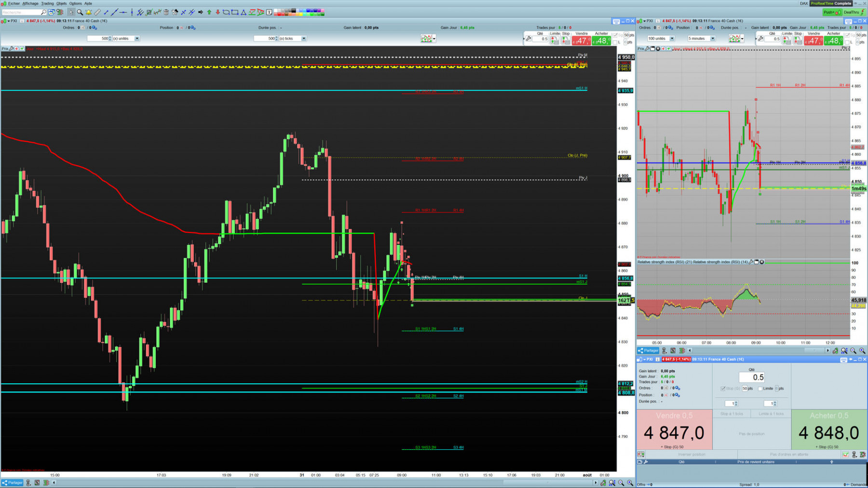Click the large Vendre 0,5 sell button
The width and height of the screenshot is (868, 488).
pos(674,430)
